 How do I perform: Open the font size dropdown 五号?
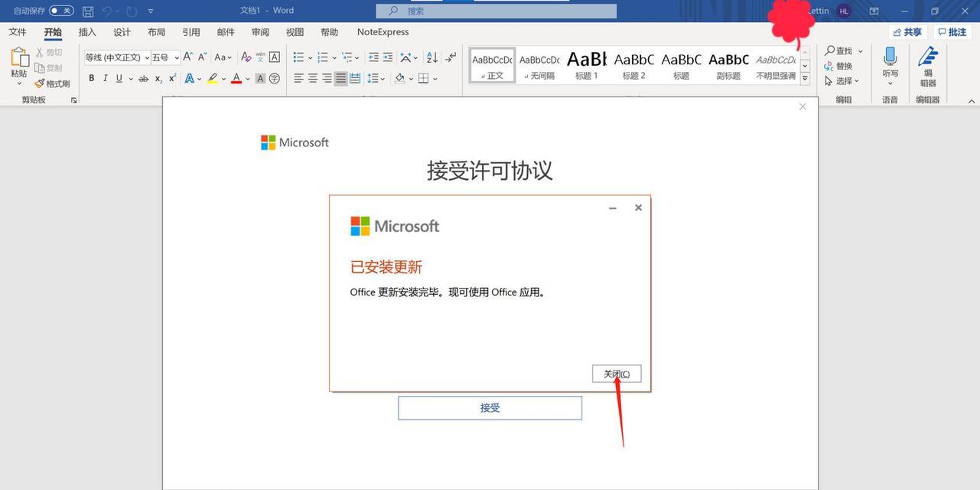177,57
